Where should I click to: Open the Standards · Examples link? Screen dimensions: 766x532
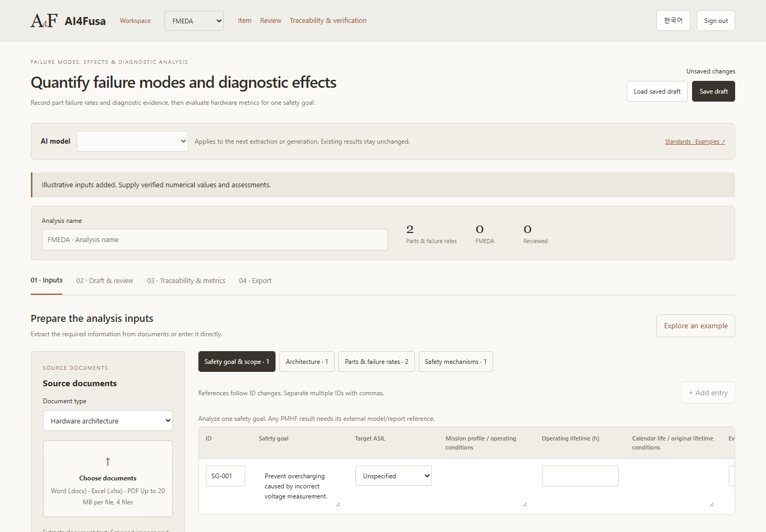point(695,142)
